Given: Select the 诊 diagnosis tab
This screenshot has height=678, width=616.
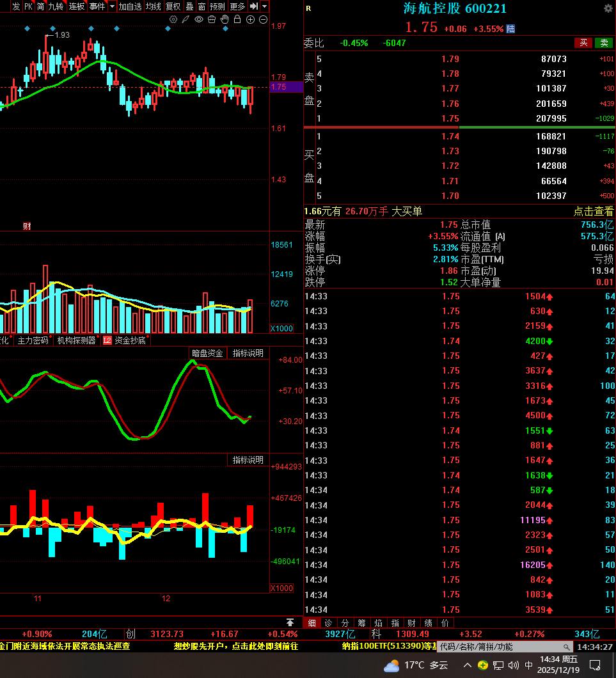Looking at the screenshot, I should point(329,622).
